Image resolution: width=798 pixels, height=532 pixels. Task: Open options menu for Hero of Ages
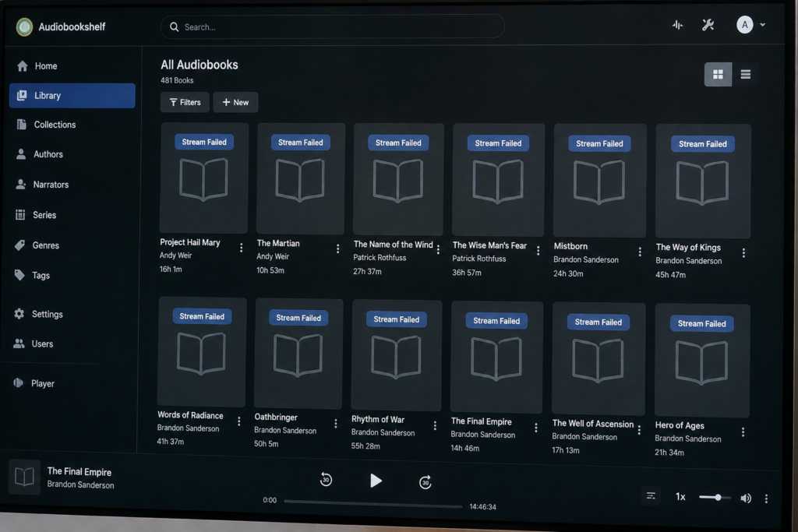(743, 432)
